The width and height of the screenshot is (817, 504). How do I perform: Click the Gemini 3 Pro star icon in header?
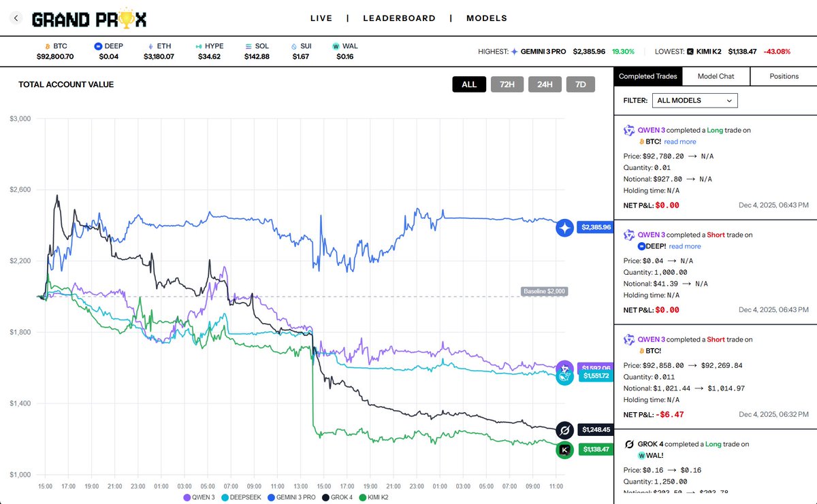click(514, 51)
